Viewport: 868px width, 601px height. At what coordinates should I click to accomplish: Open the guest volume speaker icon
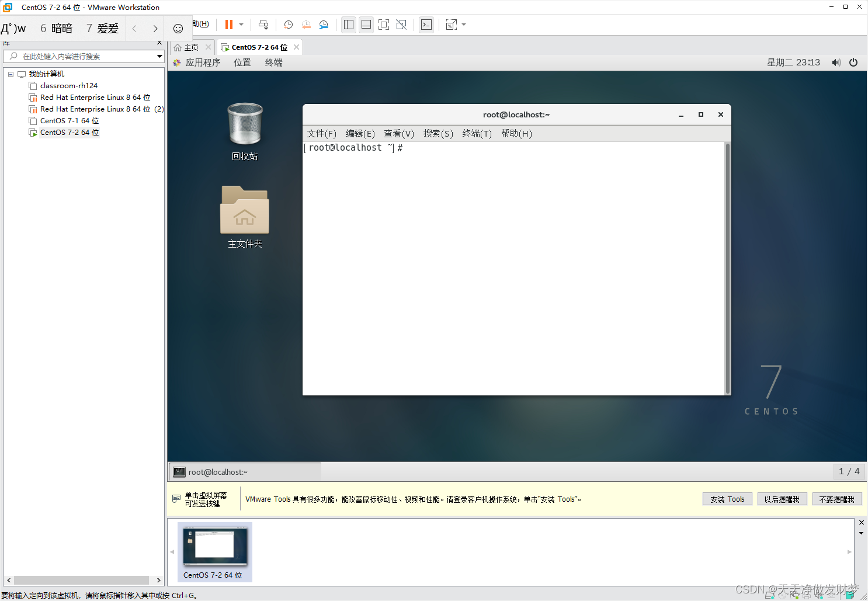(836, 62)
